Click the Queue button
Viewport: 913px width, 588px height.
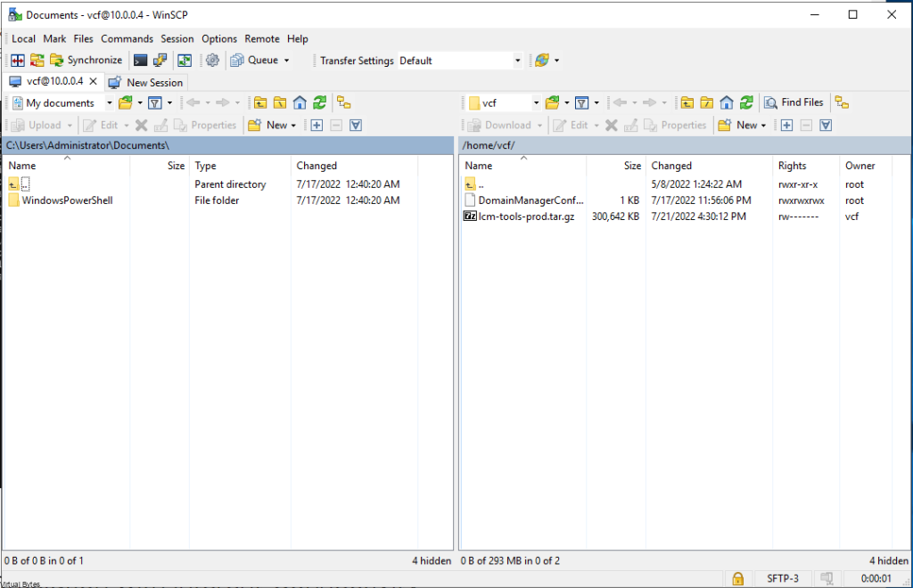[x=254, y=61]
